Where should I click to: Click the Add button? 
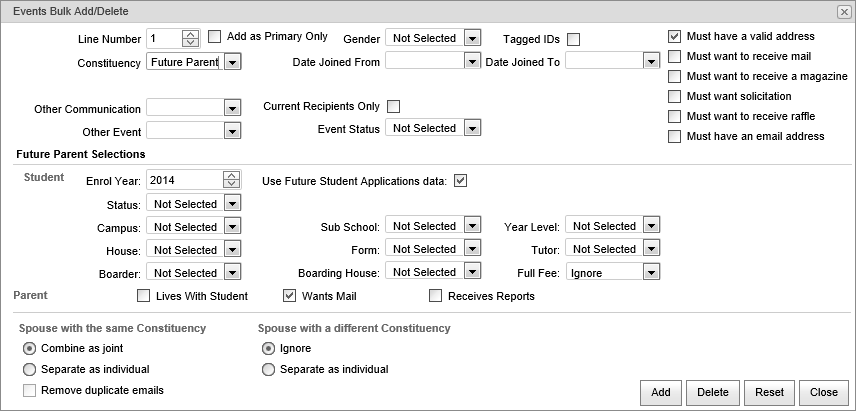[x=661, y=392]
